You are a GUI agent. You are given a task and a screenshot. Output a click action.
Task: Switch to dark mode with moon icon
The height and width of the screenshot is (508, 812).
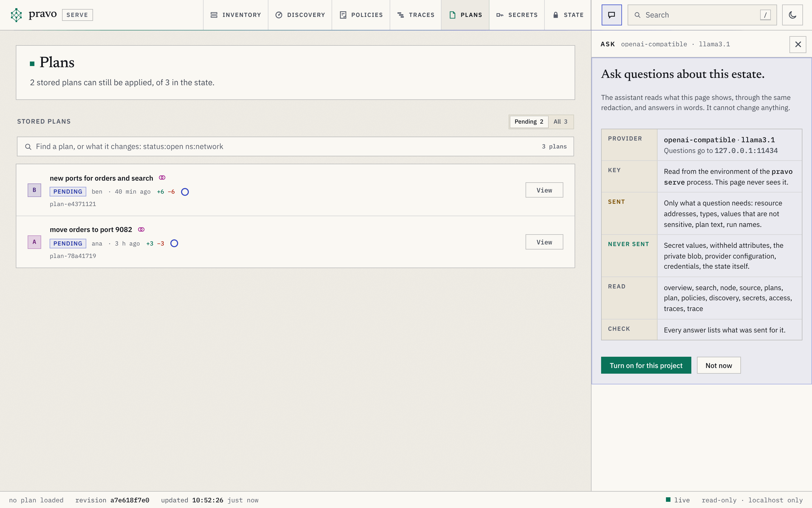tap(792, 15)
